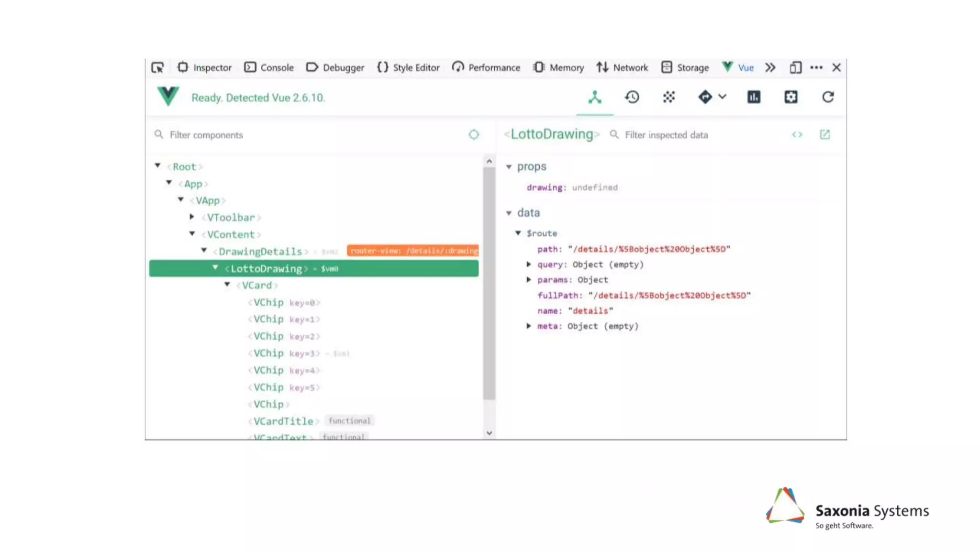
Task: Select the VCardTitle component
Action: [x=283, y=421]
